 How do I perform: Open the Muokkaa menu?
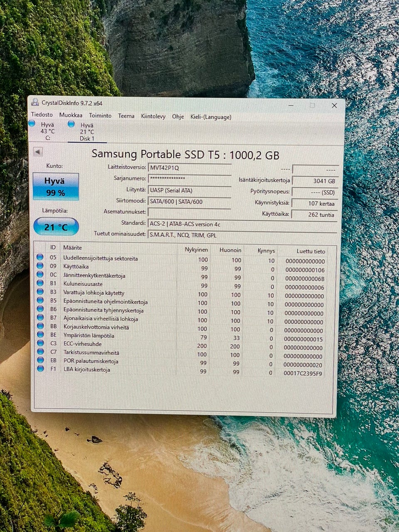point(71,115)
